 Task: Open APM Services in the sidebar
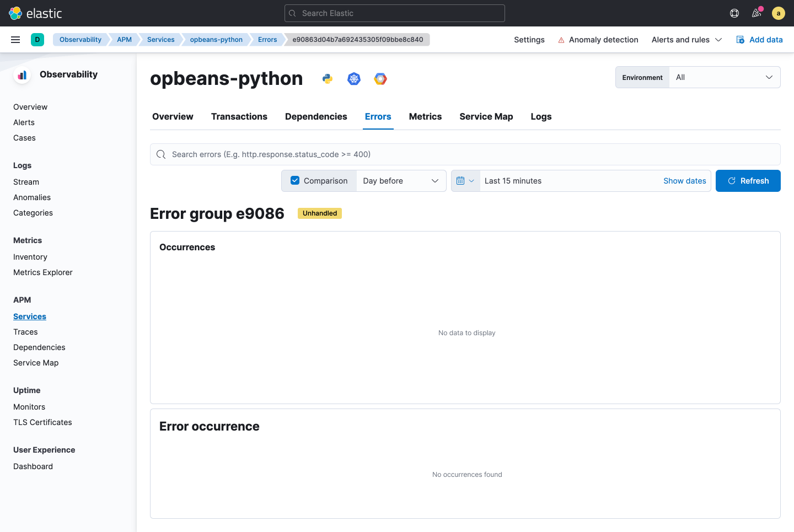pyautogui.click(x=30, y=316)
